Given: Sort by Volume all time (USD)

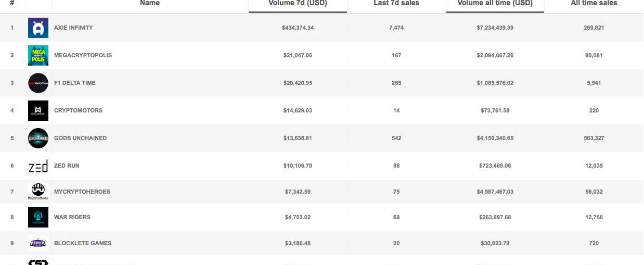Looking at the screenshot, I should click(495, 3).
